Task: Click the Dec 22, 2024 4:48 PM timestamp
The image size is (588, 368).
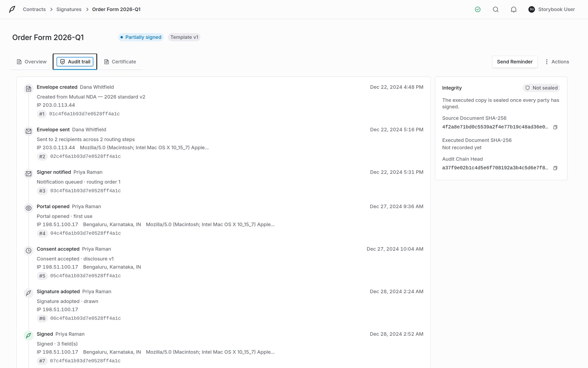Action: (396, 87)
